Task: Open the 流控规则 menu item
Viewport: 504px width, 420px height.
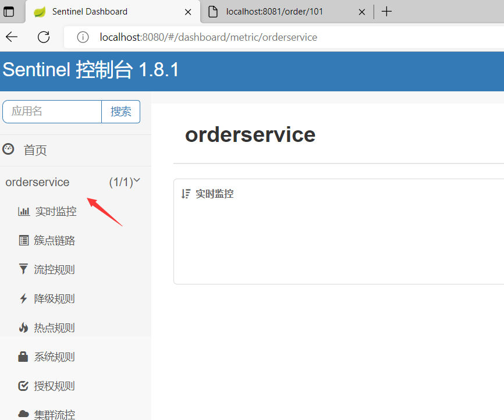Action: (x=54, y=269)
